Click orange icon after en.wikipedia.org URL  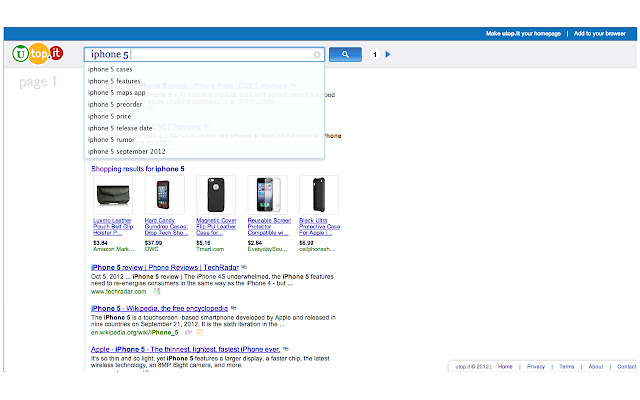click(x=200, y=333)
